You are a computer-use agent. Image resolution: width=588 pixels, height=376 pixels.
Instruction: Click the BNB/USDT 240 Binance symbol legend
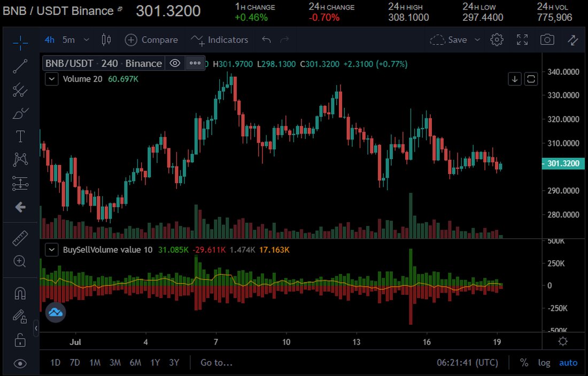click(104, 64)
